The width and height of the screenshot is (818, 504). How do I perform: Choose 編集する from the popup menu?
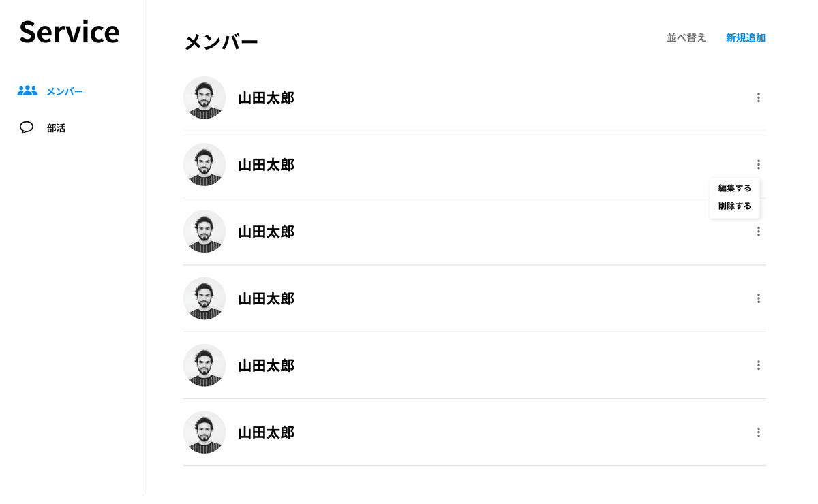[x=735, y=188]
